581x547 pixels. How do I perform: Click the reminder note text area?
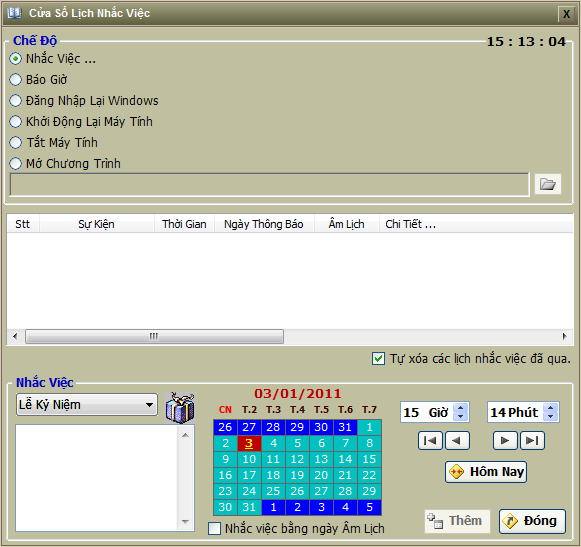point(97,478)
